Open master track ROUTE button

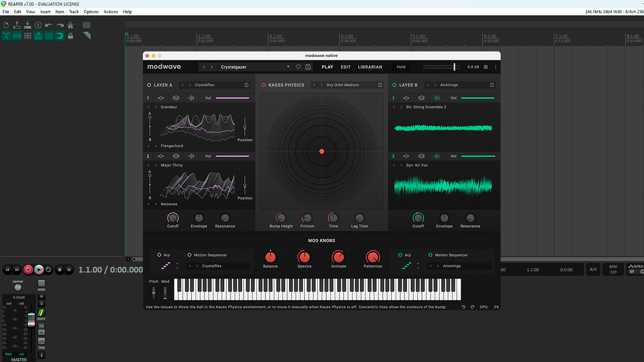point(41,313)
